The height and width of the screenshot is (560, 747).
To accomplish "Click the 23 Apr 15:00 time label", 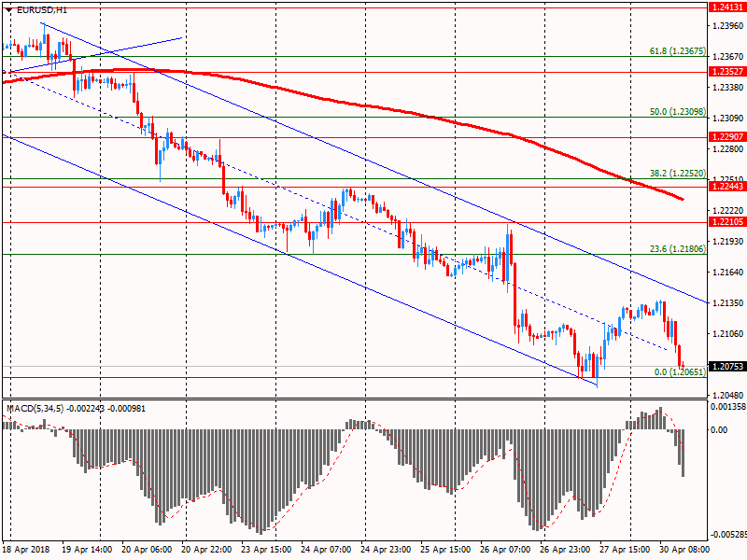I will coord(267,550).
